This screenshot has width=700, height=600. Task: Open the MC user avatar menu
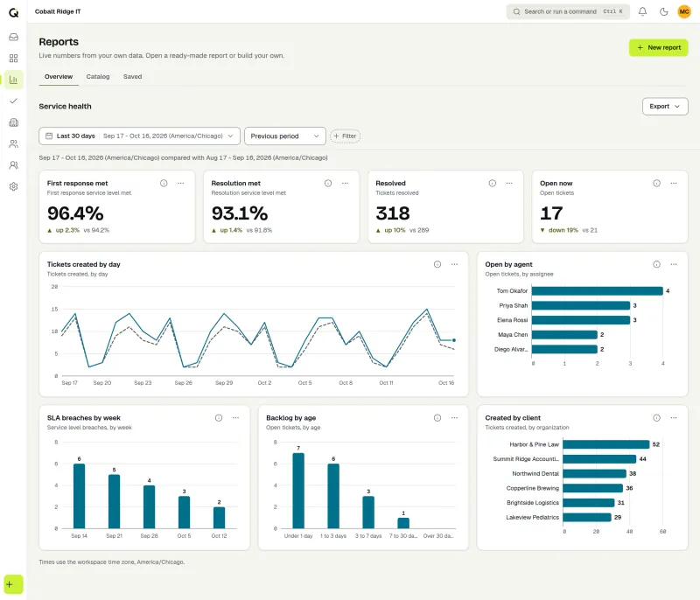[684, 11]
